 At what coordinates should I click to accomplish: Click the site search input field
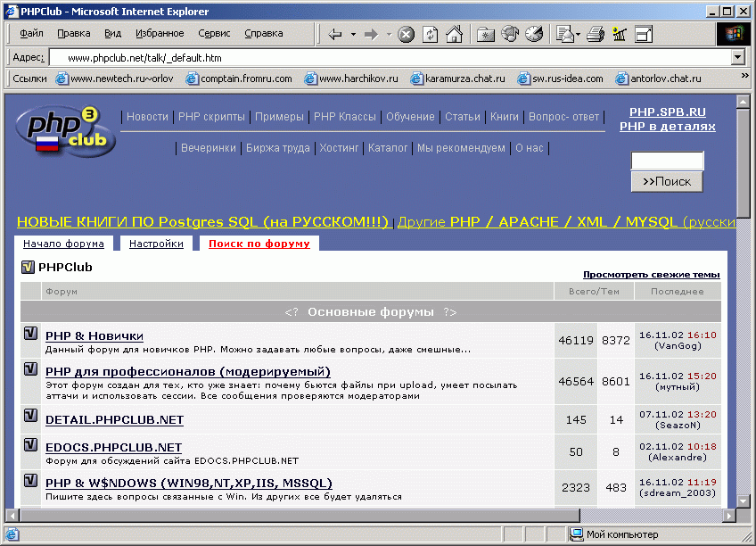pos(667,161)
